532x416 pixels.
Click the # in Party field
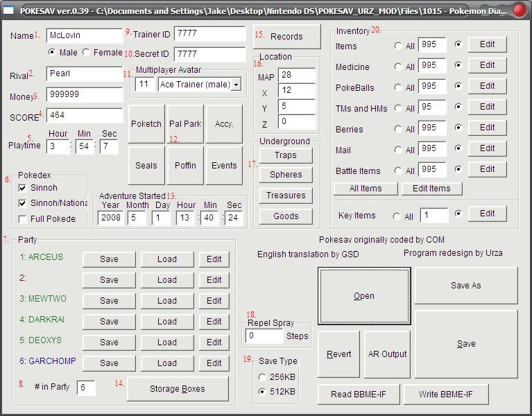click(86, 388)
